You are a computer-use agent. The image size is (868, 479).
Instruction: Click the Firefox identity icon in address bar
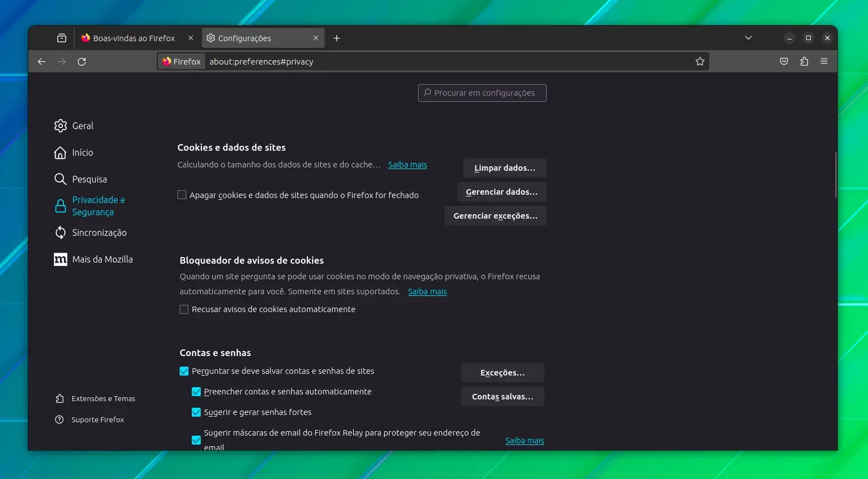point(182,62)
